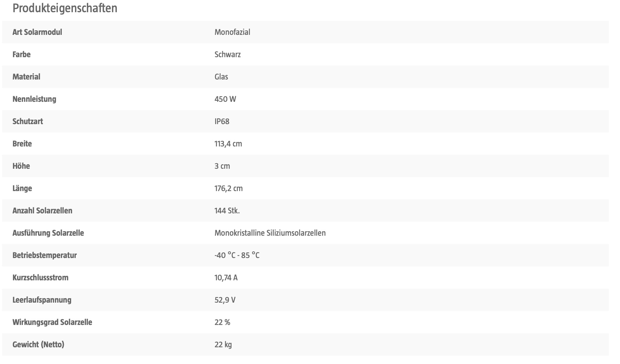Screen dimensions: 620x364
Task: Select the Monofazial value
Action: click(232, 32)
